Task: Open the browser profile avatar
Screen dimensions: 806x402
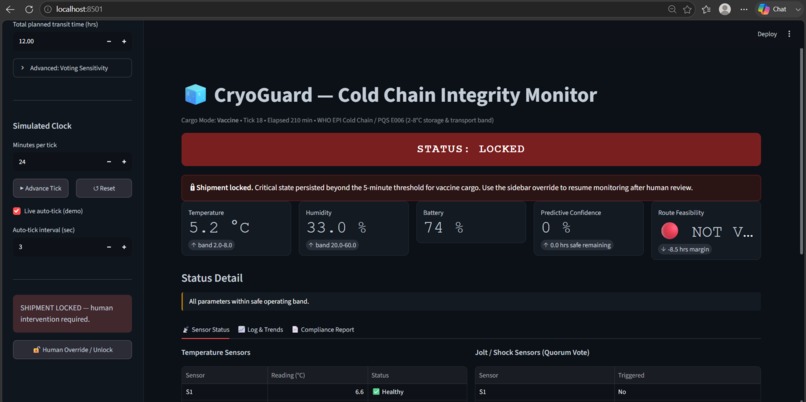Action: tap(725, 9)
